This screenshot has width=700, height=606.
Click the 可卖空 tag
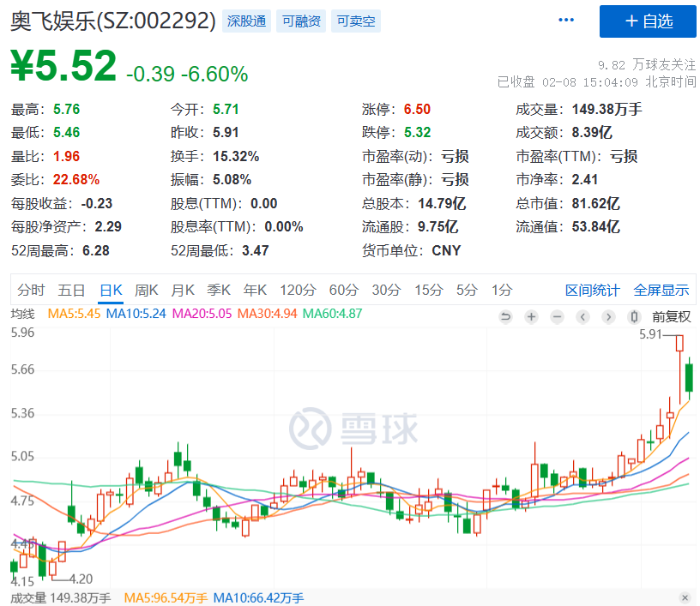(355, 21)
